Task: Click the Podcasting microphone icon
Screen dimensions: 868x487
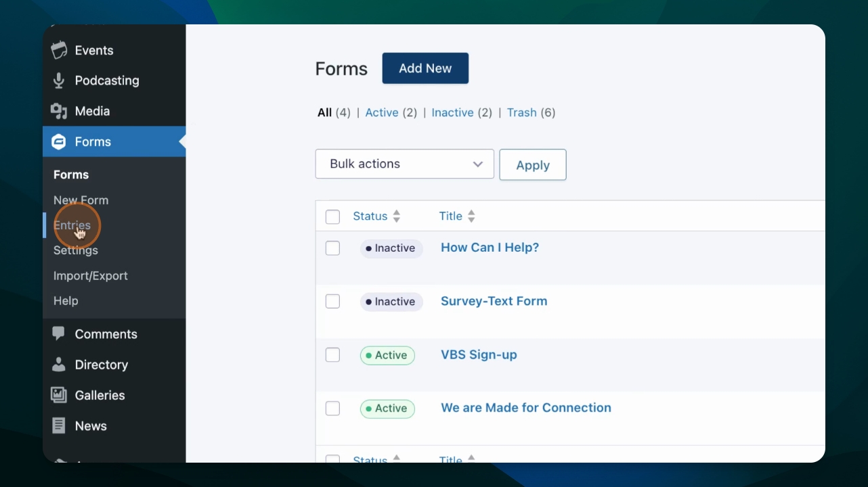Action: pyautogui.click(x=59, y=80)
